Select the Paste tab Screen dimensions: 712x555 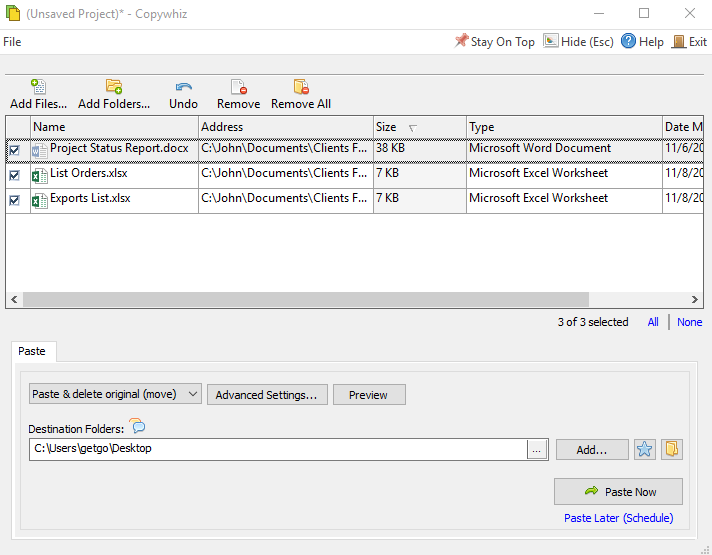(x=32, y=351)
